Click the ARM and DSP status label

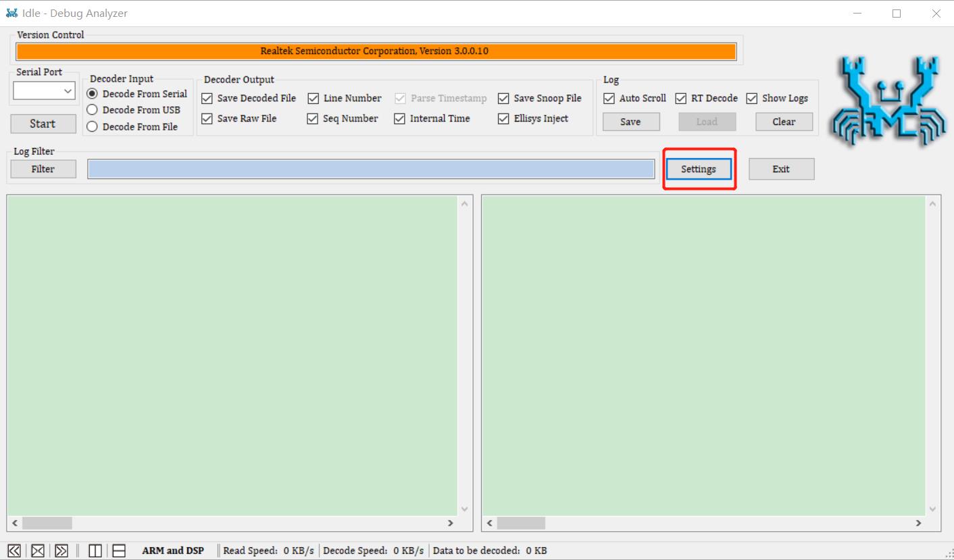(173, 551)
